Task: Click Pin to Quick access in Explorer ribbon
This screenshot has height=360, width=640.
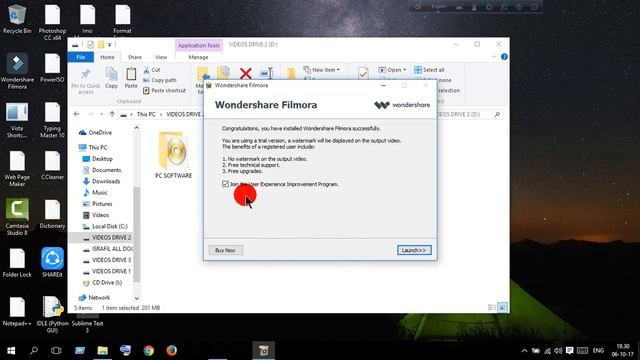Action: [85, 81]
